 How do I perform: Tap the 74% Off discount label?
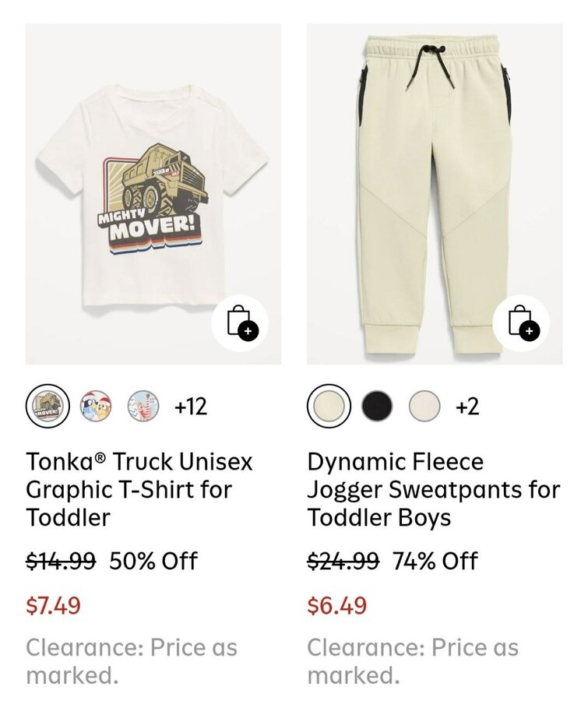pyautogui.click(x=435, y=561)
